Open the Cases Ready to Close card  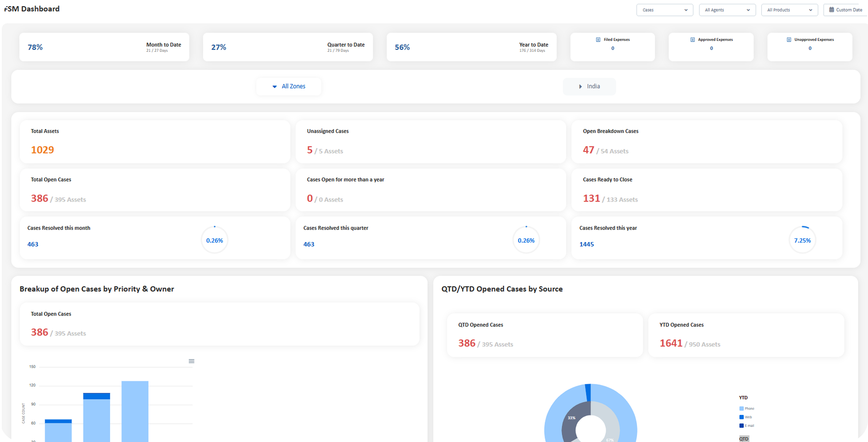(707, 190)
